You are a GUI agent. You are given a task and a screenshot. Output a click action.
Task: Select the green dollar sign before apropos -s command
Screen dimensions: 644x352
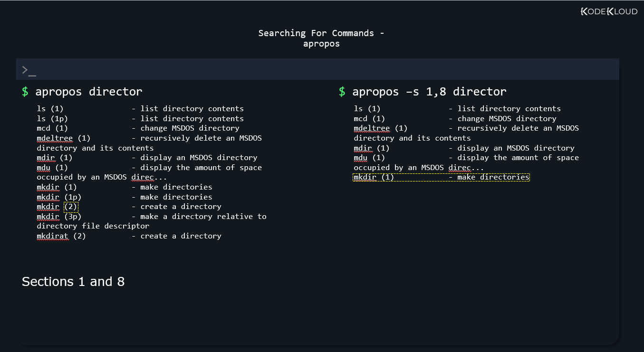pyautogui.click(x=342, y=91)
